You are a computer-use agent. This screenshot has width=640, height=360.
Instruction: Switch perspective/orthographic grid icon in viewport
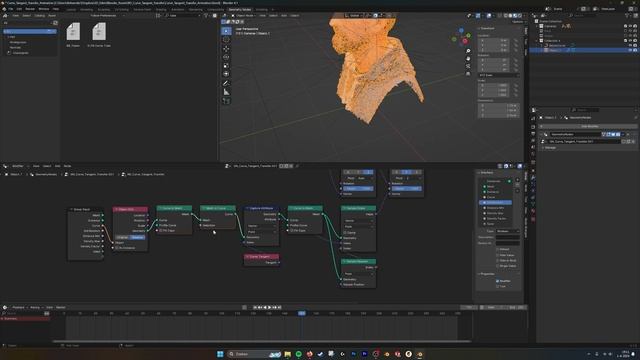(x=468, y=74)
